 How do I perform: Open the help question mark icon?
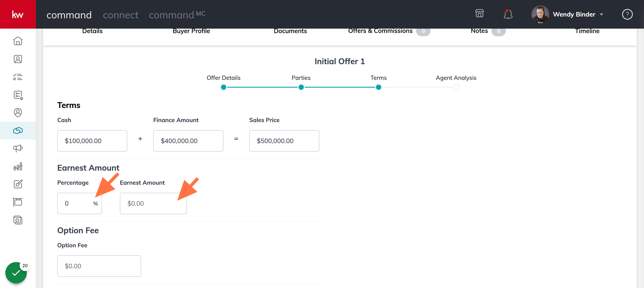pyautogui.click(x=627, y=14)
